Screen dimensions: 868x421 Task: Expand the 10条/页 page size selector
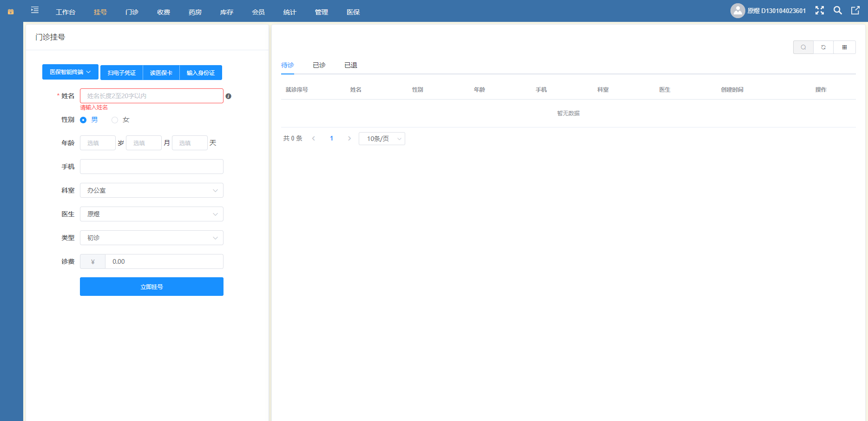coord(381,138)
